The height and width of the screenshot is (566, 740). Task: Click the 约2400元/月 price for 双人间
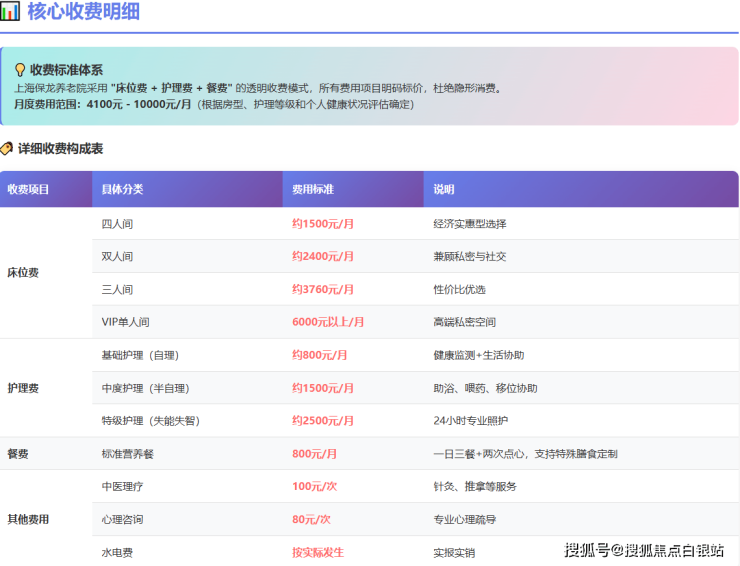click(x=322, y=256)
